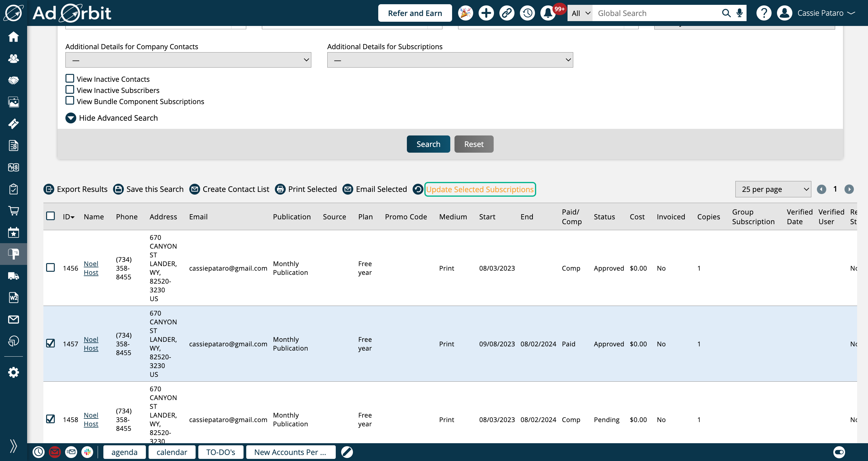Open the mailbox subscriptions icon in sidebar
Viewport: 868px width, 461px height.
click(14, 254)
